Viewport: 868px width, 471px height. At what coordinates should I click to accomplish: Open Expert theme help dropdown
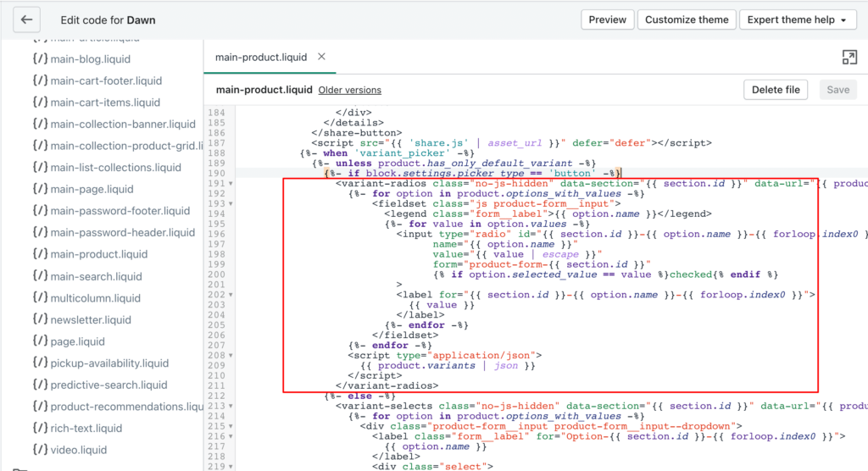click(x=798, y=20)
